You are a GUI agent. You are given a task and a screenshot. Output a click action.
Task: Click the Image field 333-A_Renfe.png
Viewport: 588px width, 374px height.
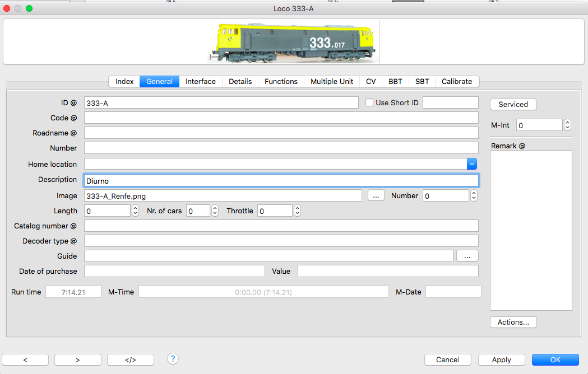(223, 195)
